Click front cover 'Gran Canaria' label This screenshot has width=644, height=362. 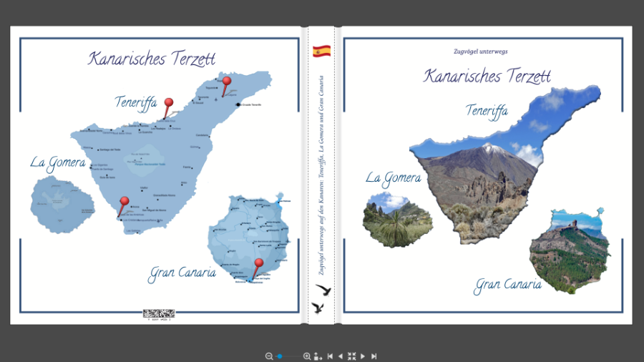click(507, 285)
